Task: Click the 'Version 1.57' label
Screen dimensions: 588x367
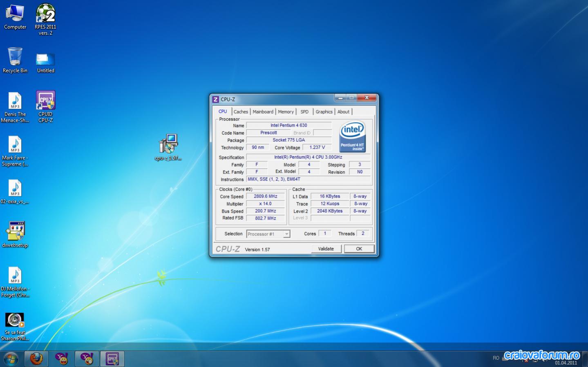Action: coord(257,249)
